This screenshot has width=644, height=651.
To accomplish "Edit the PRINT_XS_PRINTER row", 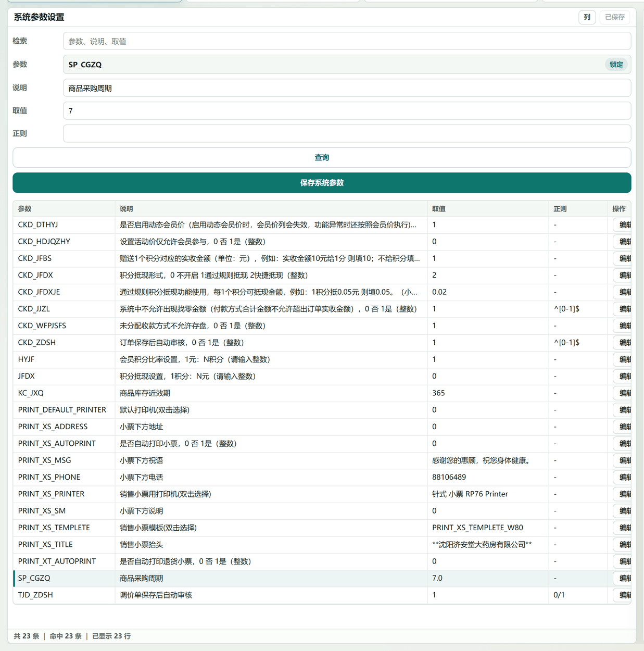I will (622, 494).
